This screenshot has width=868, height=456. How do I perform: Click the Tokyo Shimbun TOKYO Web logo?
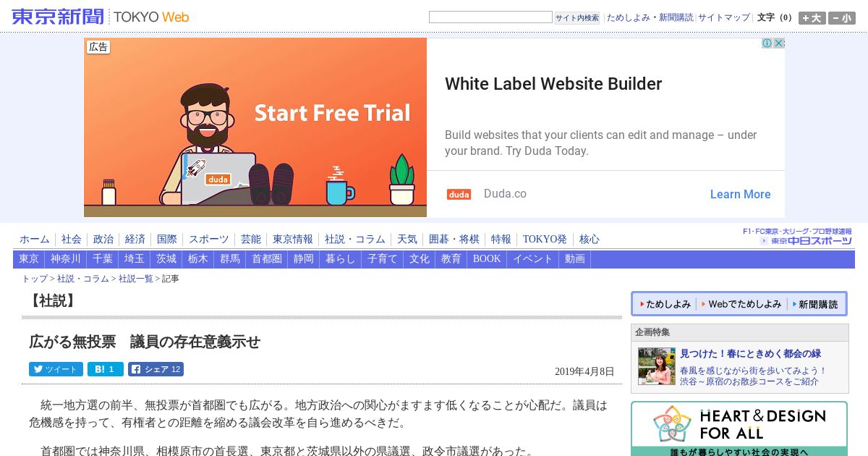(x=101, y=17)
